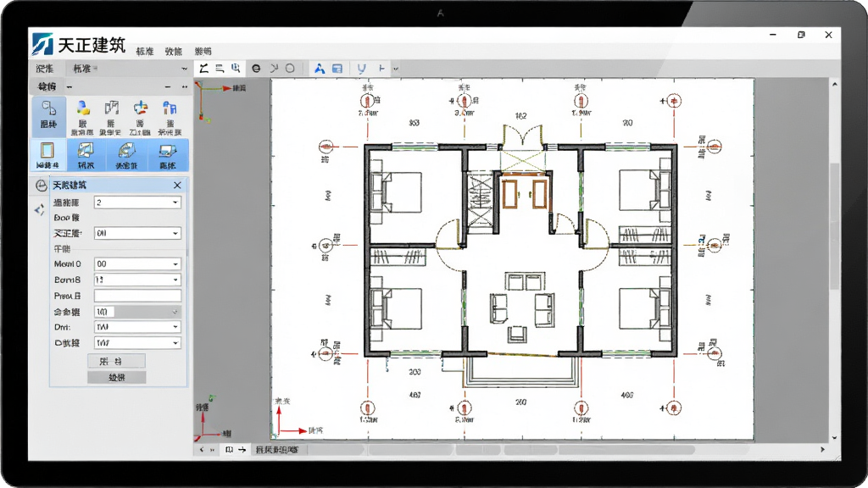868x488 pixels.
Task: Click the vertical scrollbar down arrow
Action: [834, 438]
